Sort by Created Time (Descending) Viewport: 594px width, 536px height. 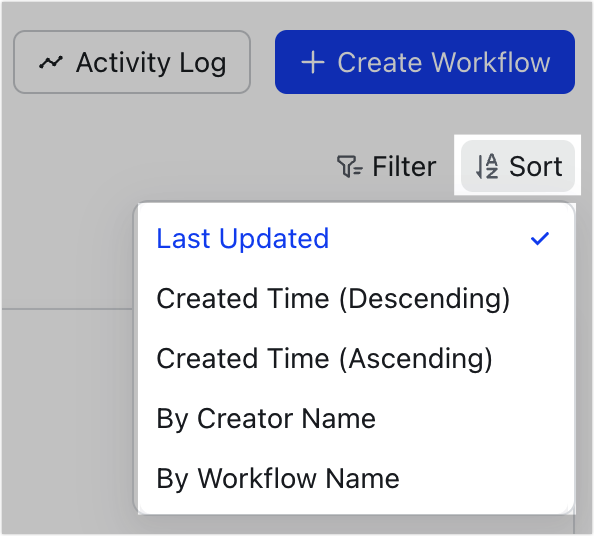(x=356, y=298)
